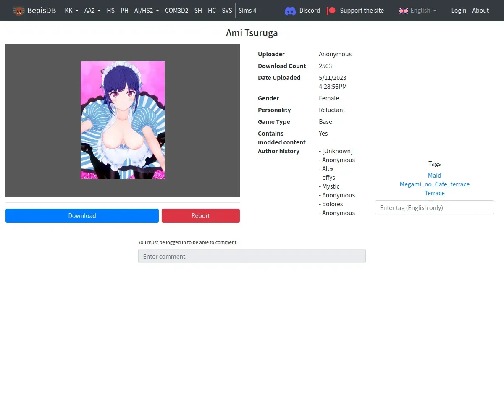Image resolution: width=504 pixels, height=420 pixels.
Task: Click the uploader value Anonymous
Action: tap(335, 54)
